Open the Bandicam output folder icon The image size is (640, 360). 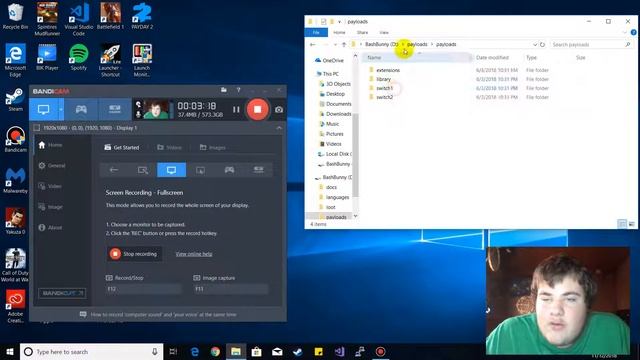tap(224, 90)
